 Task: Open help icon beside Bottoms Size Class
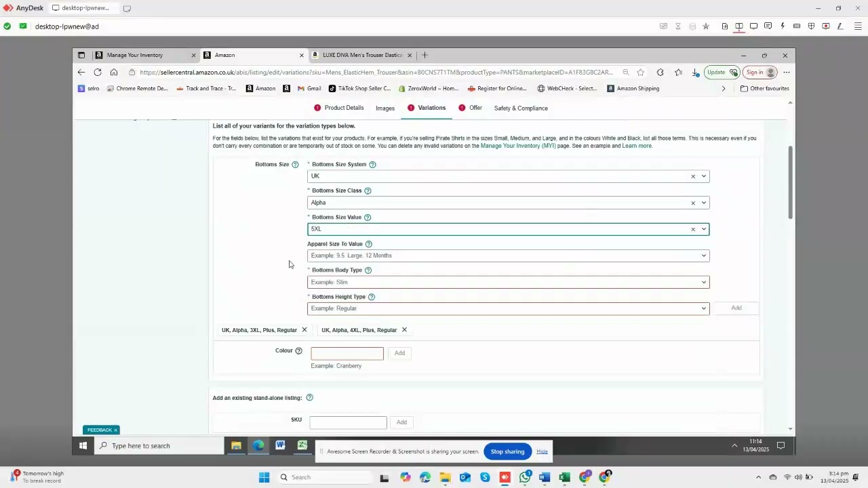[x=368, y=191]
